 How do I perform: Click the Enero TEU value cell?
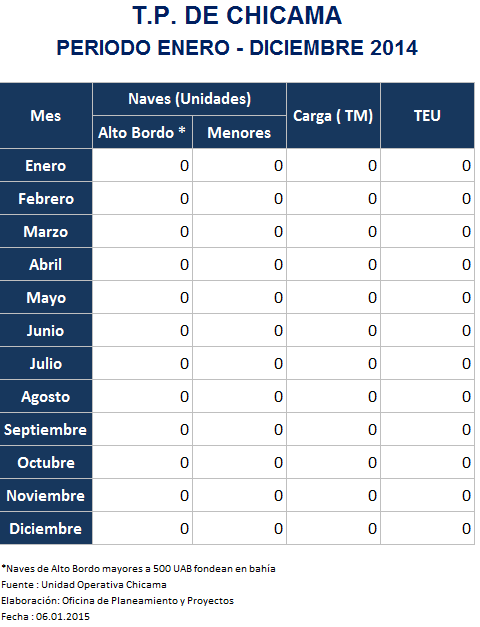pyautogui.click(x=427, y=165)
